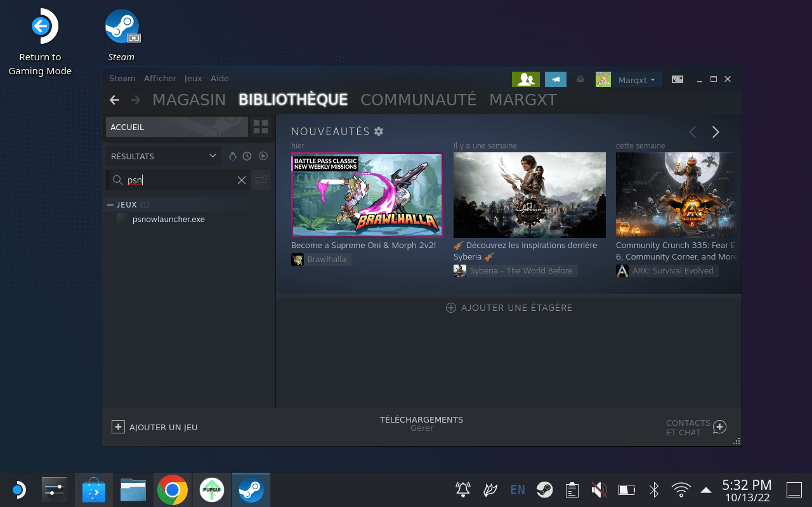Viewport: 812px width, 507px height.
Task: Switch to collections grid view icon
Action: [x=261, y=127]
